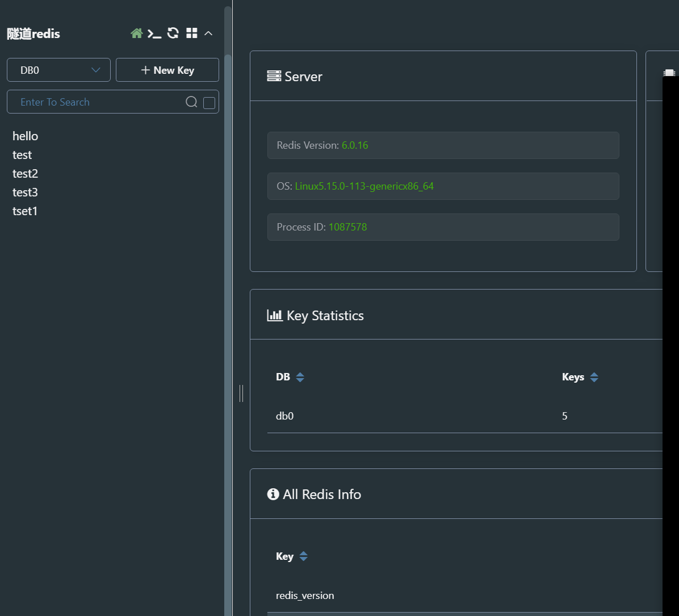Click the Server heading text
This screenshot has width=679, height=616.
[x=303, y=77]
